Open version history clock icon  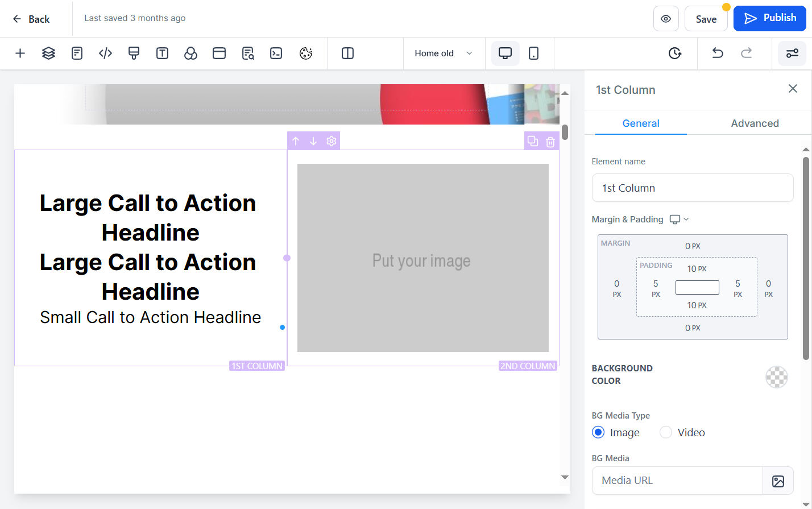pyautogui.click(x=675, y=53)
